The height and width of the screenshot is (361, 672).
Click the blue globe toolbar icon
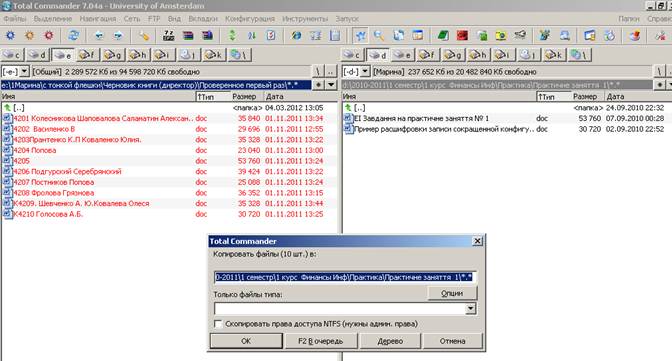[x=296, y=36]
